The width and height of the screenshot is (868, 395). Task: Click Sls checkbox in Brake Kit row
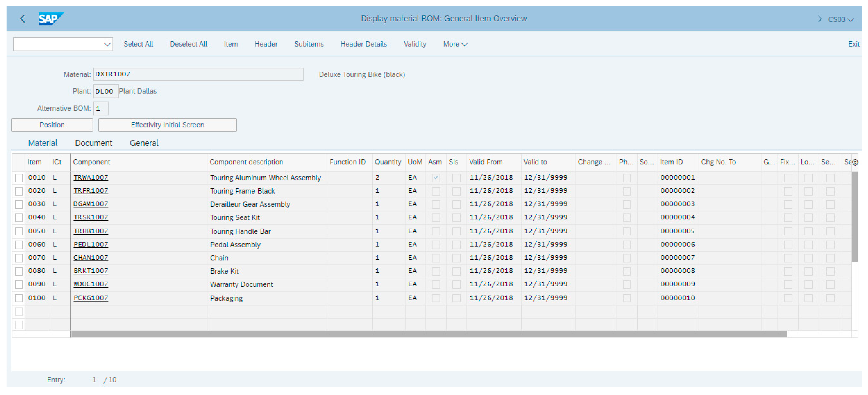pos(456,271)
